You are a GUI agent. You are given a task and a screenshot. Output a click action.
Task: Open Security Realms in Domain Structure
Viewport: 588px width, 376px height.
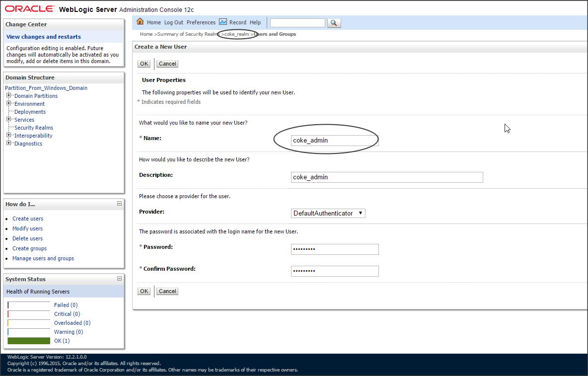34,128
